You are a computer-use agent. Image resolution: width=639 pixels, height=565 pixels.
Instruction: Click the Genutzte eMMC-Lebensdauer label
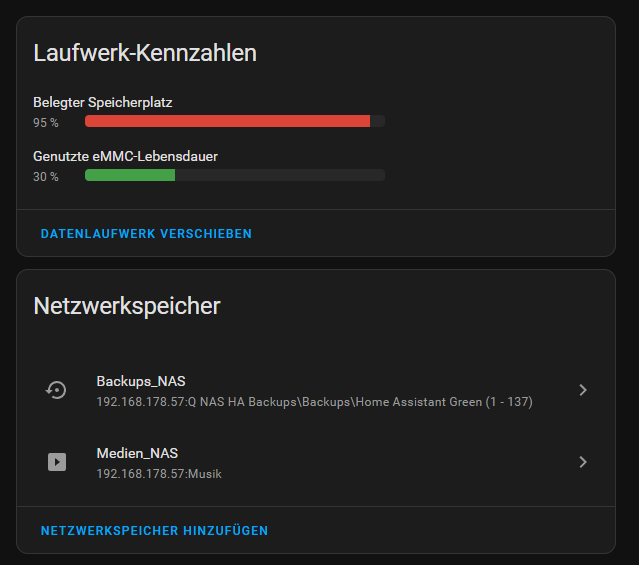pyautogui.click(x=126, y=157)
